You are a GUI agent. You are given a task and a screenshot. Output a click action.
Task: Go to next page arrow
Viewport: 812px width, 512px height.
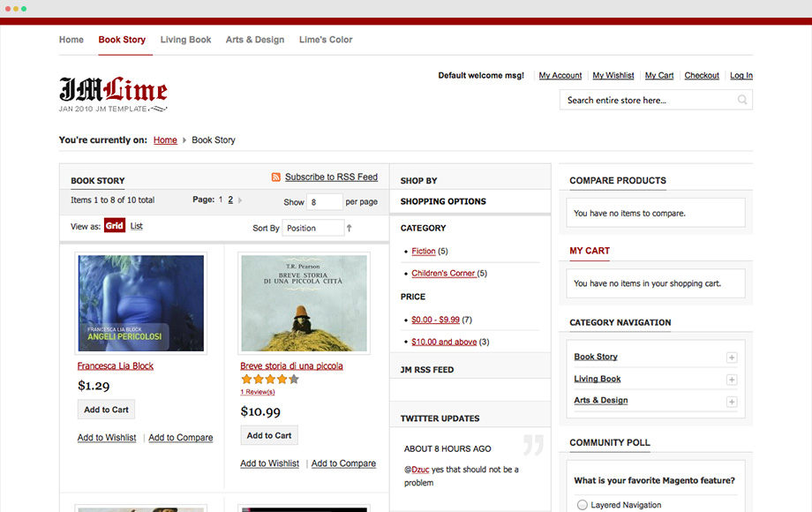240,200
